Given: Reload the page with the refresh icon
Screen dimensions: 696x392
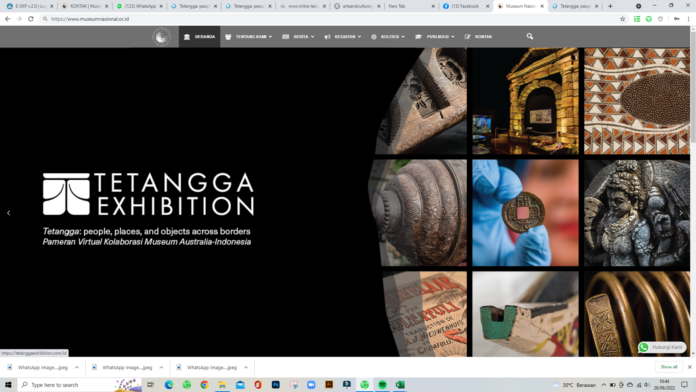Looking at the screenshot, I should (x=31, y=19).
